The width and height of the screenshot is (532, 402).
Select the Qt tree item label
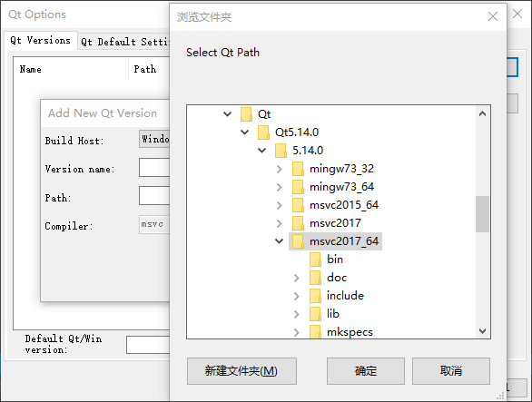[264, 114]
